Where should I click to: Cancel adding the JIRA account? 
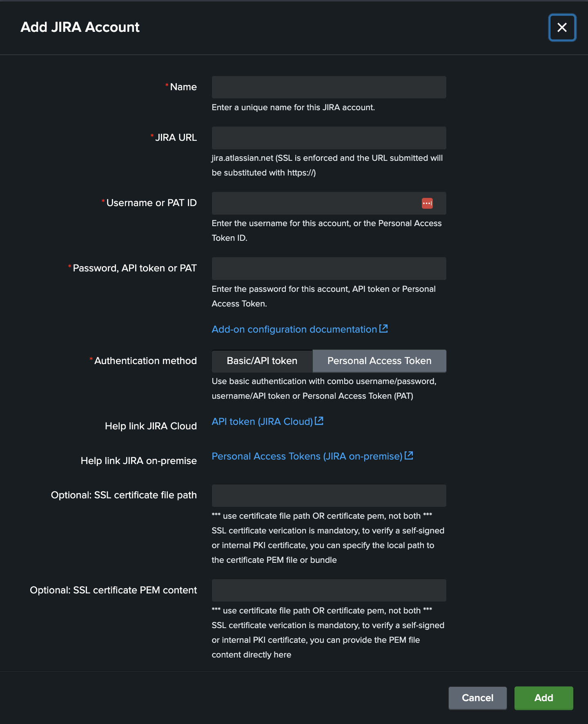pyautogui.click(x=477, y=698)
